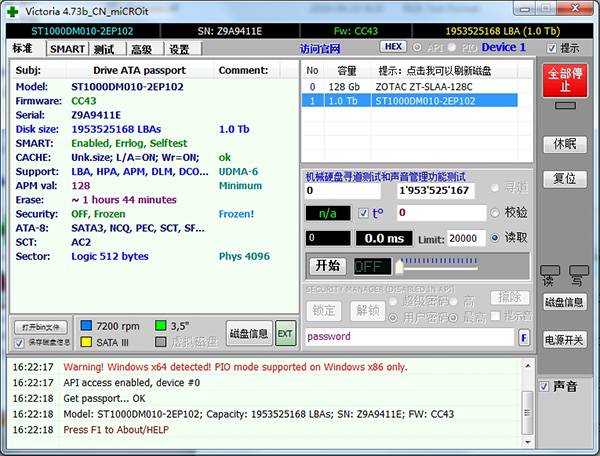Open the 访问官网 official website link
600x456 pixels.
pos(319,49)
